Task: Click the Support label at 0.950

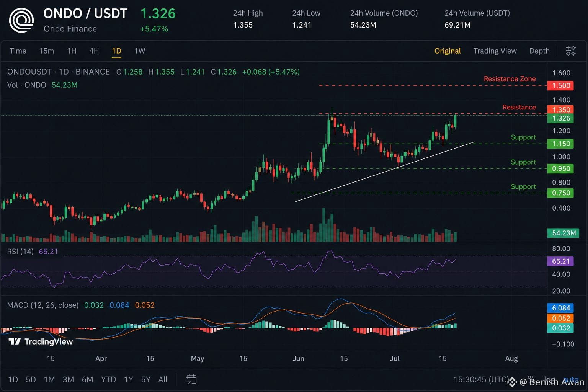Action: point(523,162)
